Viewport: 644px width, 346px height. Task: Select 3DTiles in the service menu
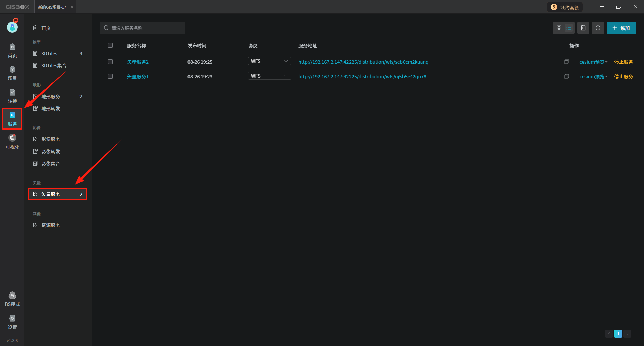pyautogui.click(x=49, y=54)
